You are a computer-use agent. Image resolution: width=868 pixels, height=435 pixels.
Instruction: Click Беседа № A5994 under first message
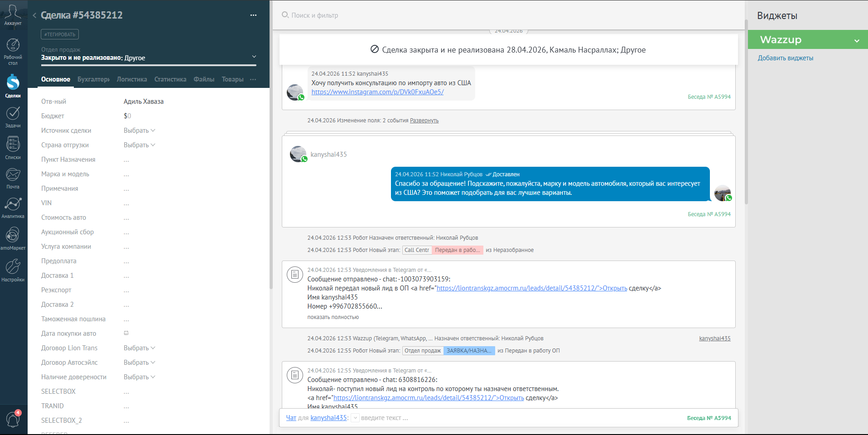click(x=709, y=97)
